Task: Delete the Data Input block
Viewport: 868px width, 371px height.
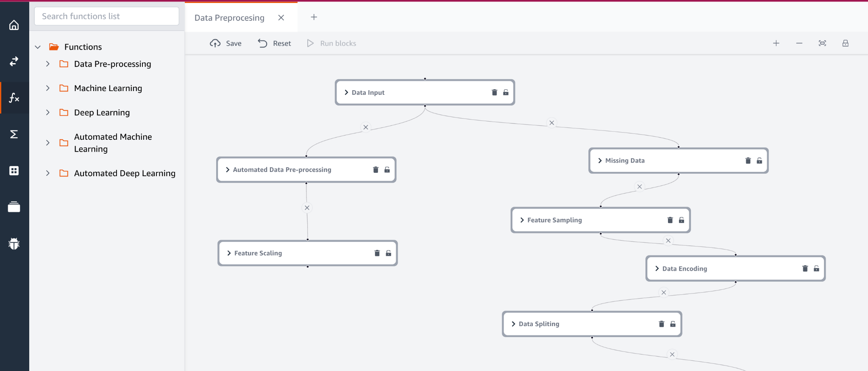Action: pyautogui.click(x=494, y=92)
